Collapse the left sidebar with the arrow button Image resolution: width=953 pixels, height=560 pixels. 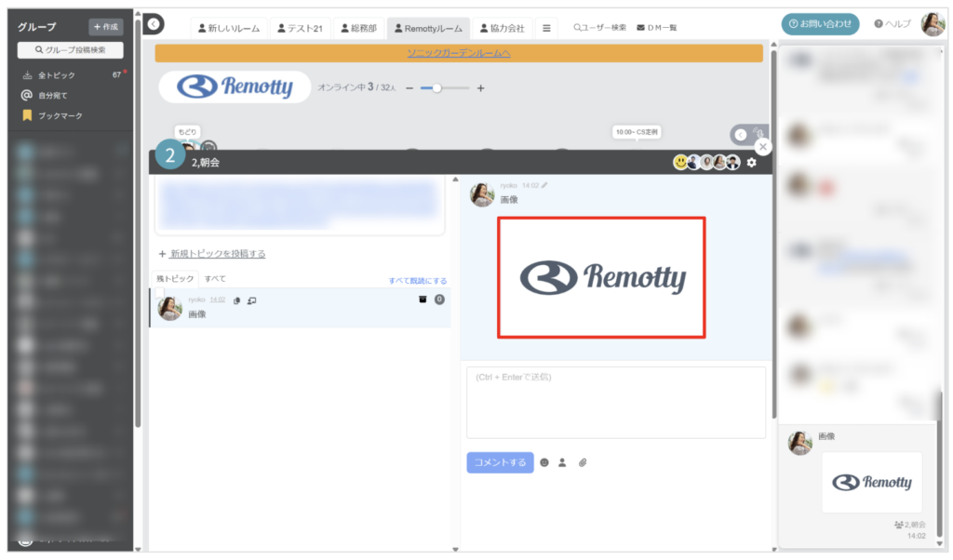tap(154, 23)
